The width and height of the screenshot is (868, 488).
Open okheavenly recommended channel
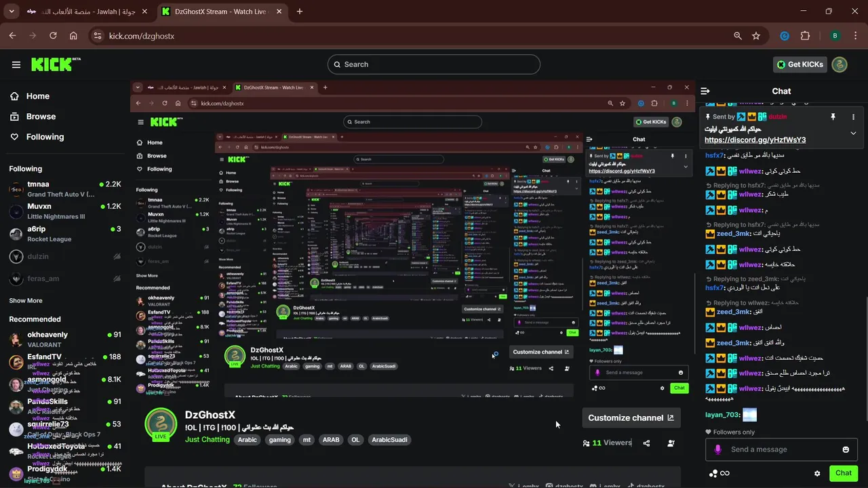coord(65,340)
